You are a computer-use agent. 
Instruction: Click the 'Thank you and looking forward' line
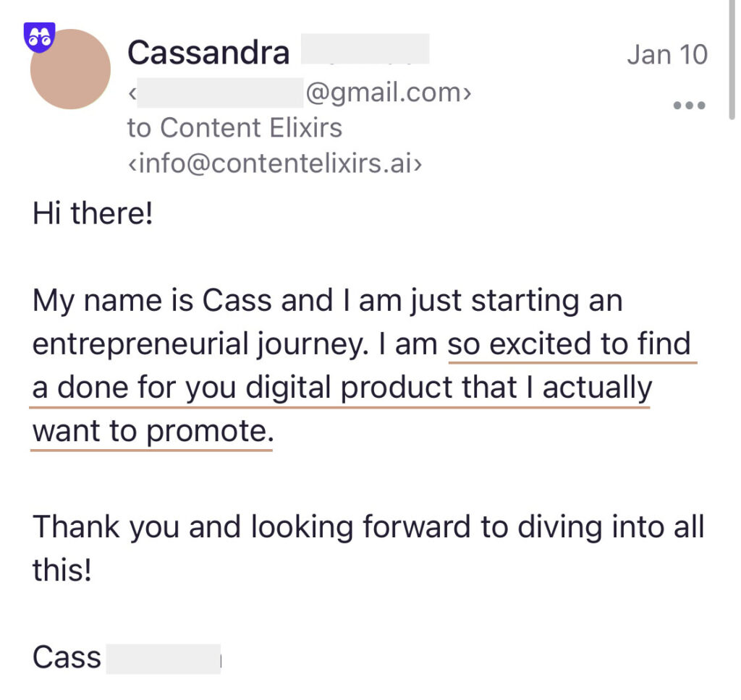click(x=251, y=526)
